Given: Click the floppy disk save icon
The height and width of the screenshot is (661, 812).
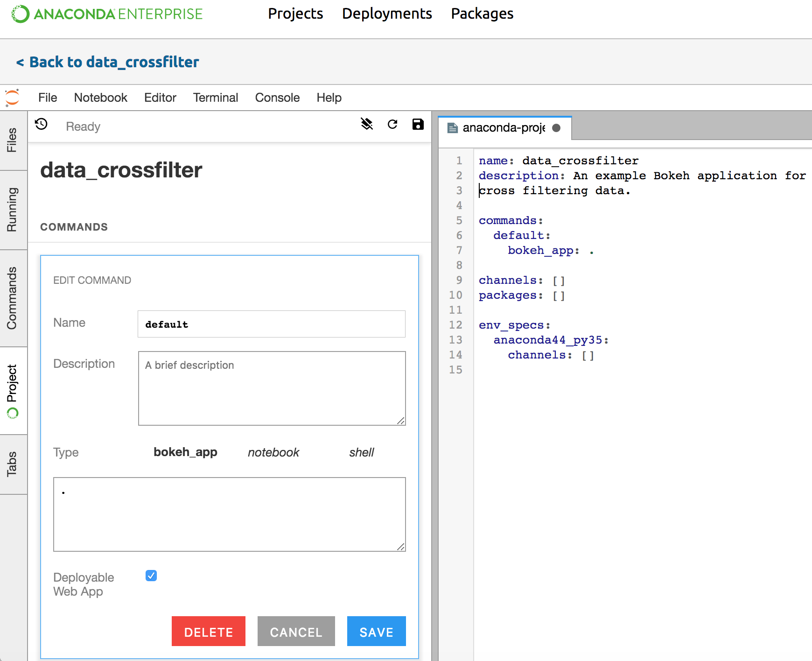Looking at the screenshot, I should [x=418, y=124].
